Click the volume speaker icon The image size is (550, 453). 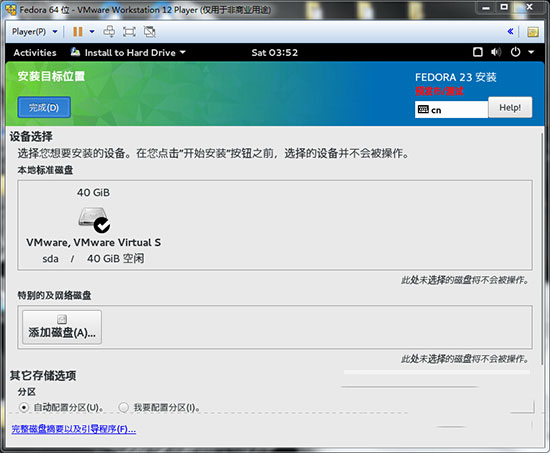[x=496, y=52]
